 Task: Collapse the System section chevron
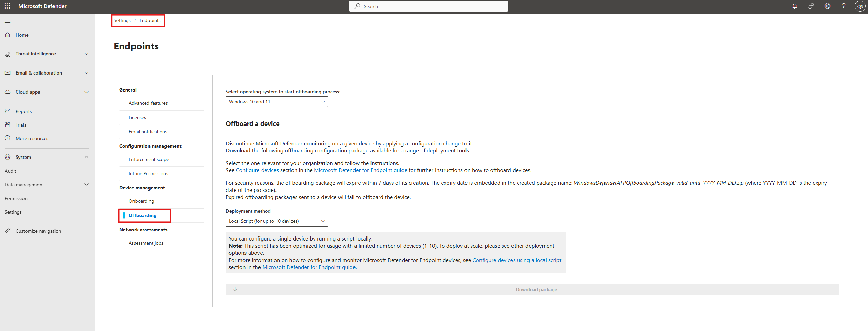click(x=86, y=157)
